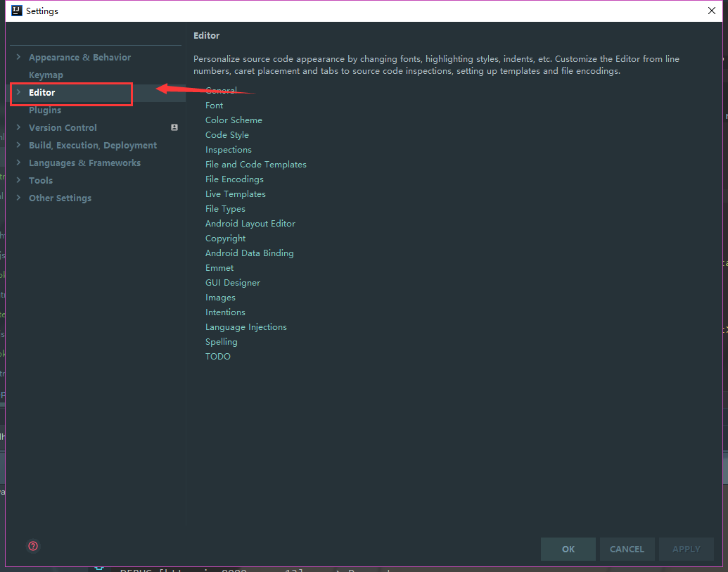
Task: Open the Inspections settings
Action: (228, 149)
